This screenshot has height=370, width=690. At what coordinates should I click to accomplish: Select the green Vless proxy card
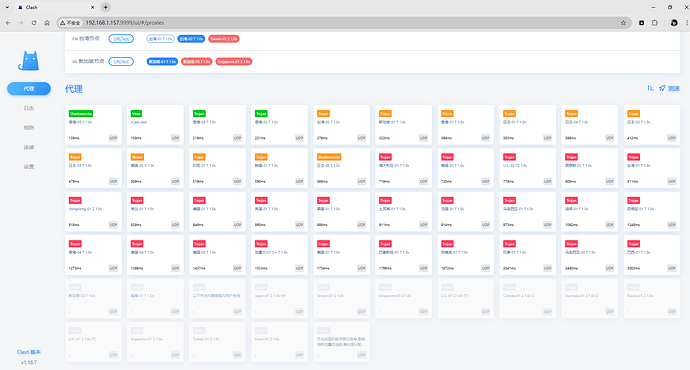pyautogui.click(x=155, y=125)
